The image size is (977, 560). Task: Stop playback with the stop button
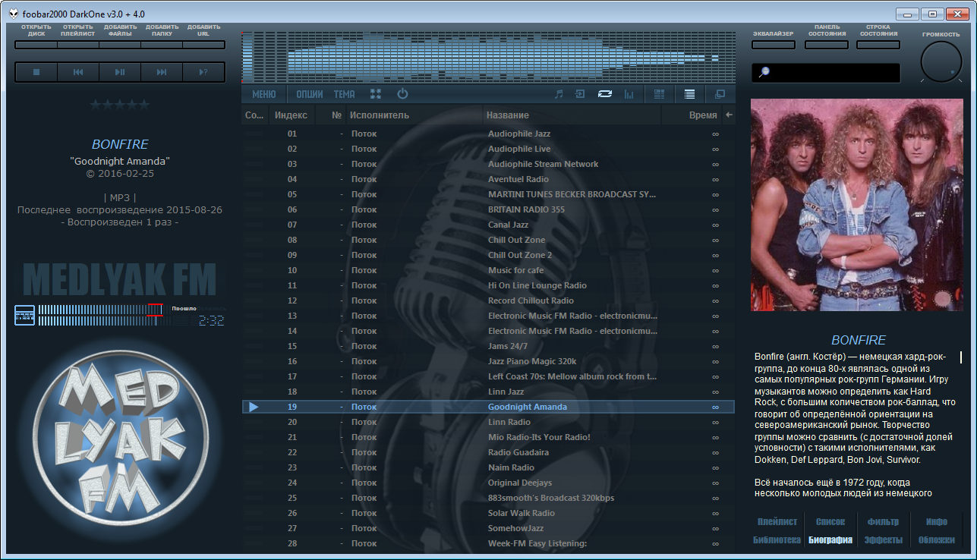click(x=36, y=72)
